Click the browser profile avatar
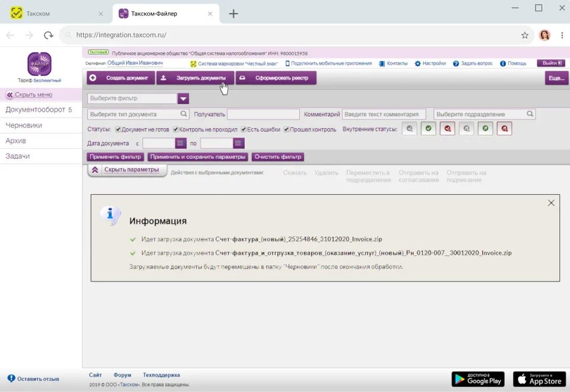 (x=544, y=35)
